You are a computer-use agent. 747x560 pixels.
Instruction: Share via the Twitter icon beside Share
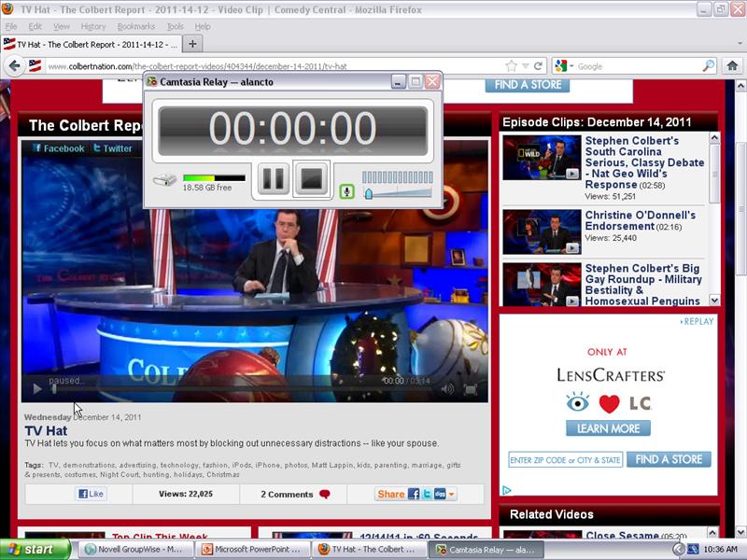427,495
